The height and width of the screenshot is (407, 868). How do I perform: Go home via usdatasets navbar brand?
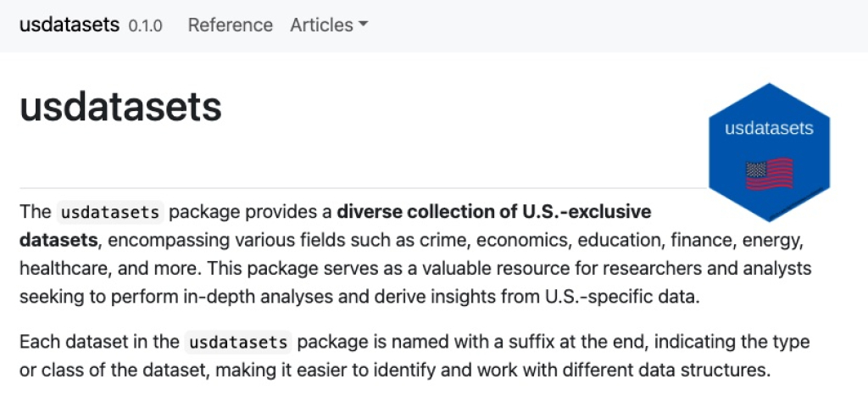(x=70, y=25)
